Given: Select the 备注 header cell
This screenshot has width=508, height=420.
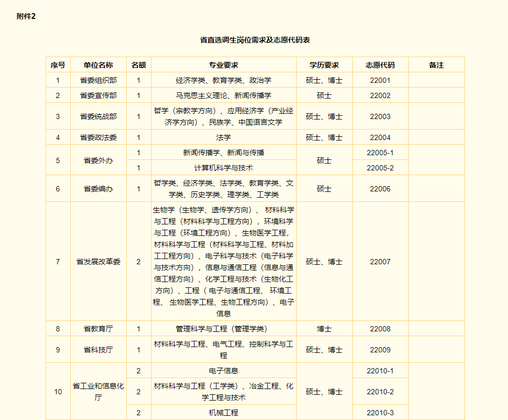Looking at the screenshot, I should point(436,65).
